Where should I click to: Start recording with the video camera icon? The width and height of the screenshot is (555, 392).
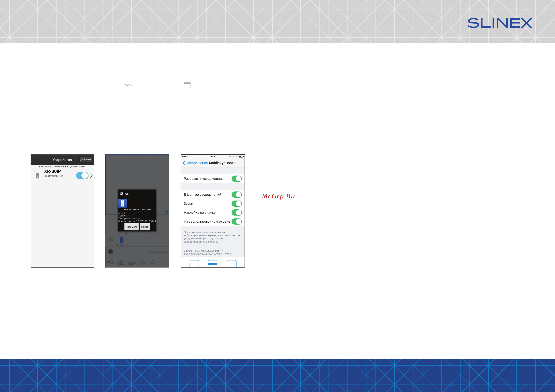(132, 262)
